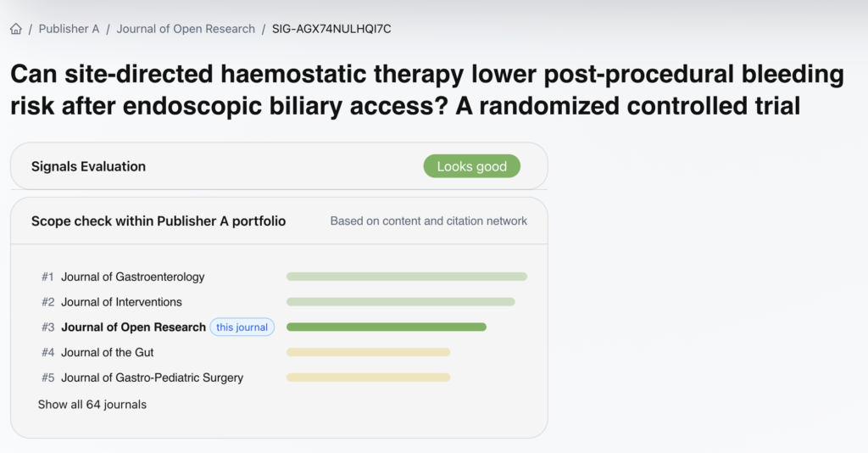The width and height of the screenshot is (868, 453).
Task: Open the Scope check panel header
Action: tap(279, 221)
